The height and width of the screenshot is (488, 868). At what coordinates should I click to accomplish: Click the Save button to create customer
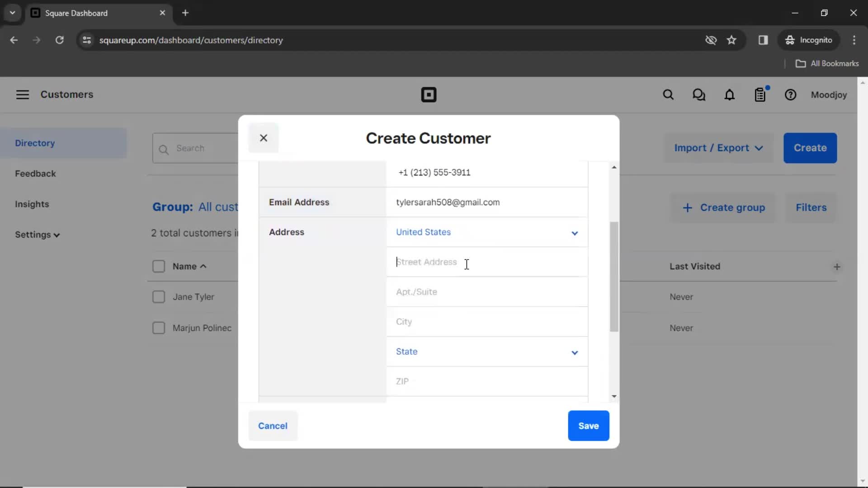[x=588, y=426]
